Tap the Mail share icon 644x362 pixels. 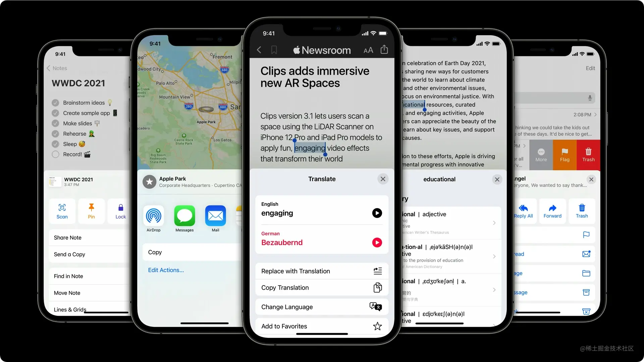pos(215,215)
